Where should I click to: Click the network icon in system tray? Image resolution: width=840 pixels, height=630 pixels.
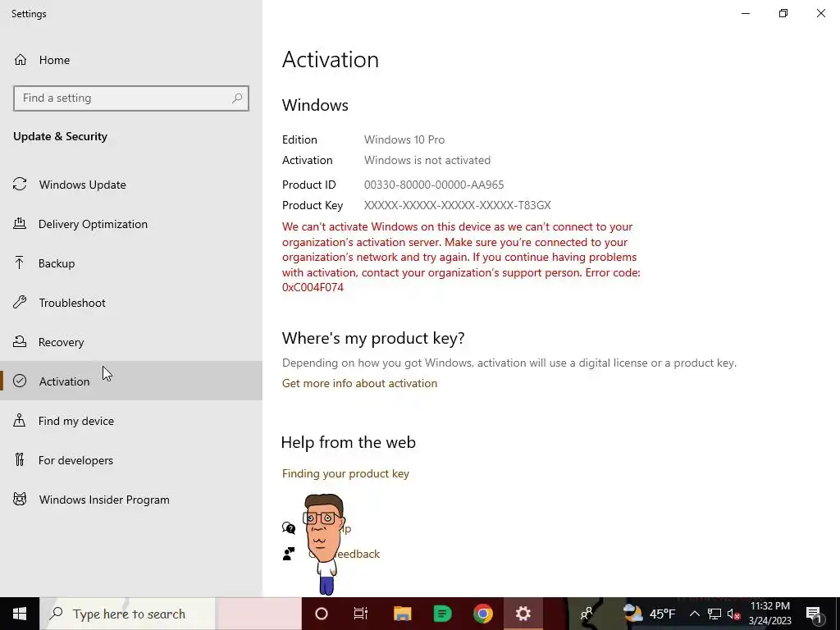coord(714,614)
